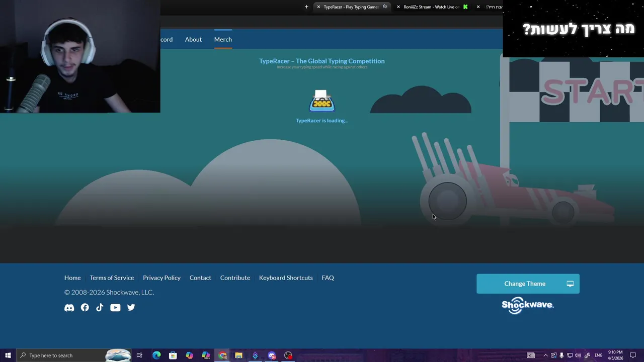The height and width of the screenshot is (362, 644).
Task: Open the Discord icon in footer
Action: (69, 308)
